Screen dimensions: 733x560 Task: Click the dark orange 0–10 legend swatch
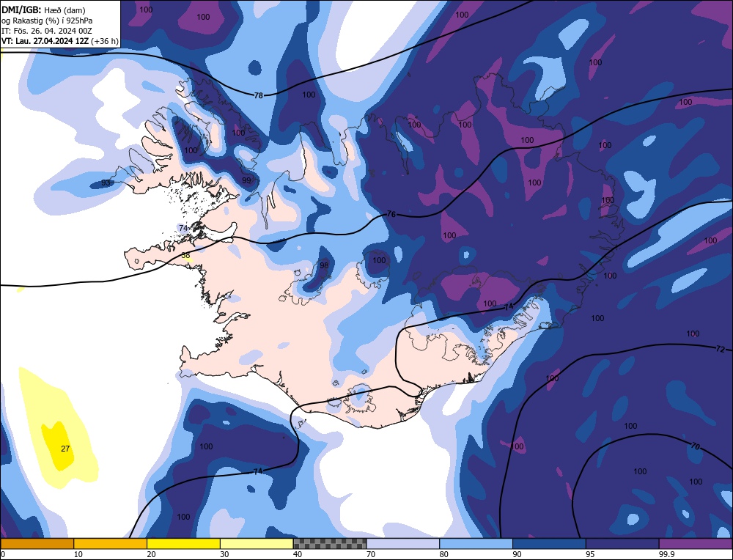[x=37, y=544]
